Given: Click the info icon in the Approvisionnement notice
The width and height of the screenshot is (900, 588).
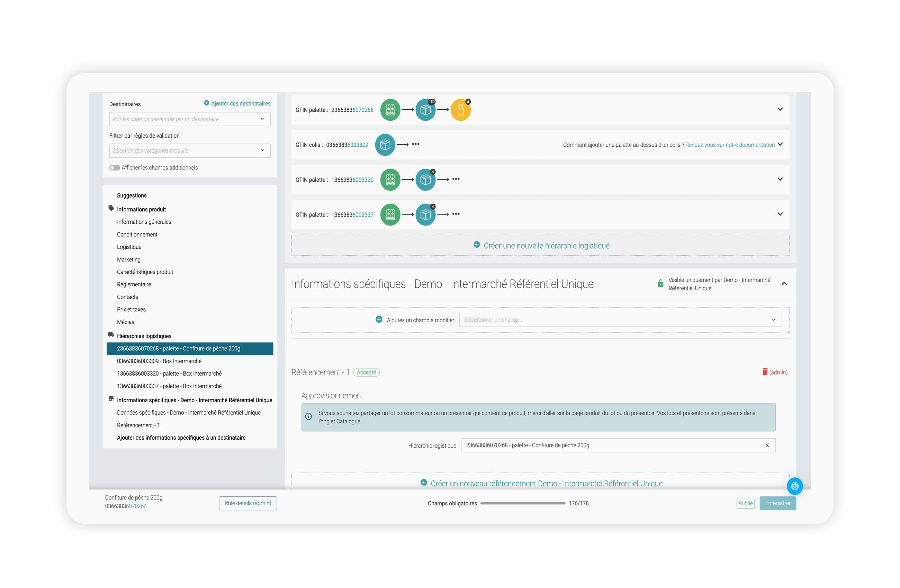Looking at the screenshot, I should 308,416.
